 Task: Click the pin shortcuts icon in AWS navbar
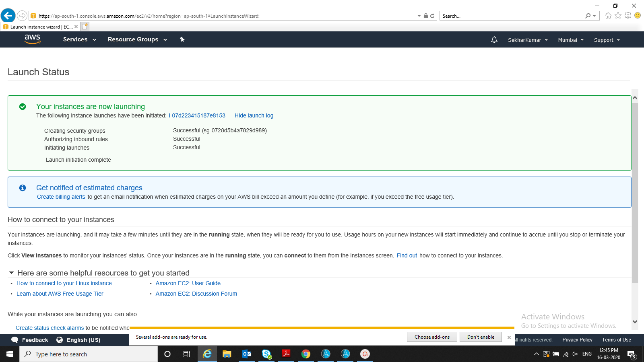[x=182, y=39]
